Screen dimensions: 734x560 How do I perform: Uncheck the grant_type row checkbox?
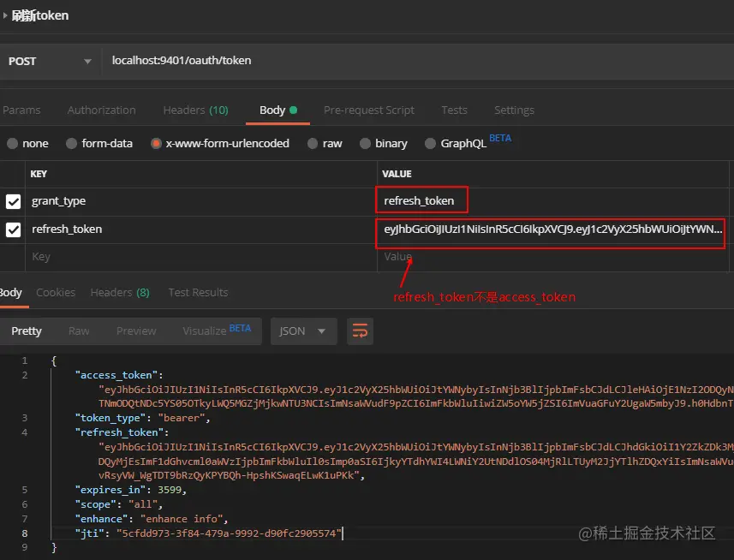(x=13, y=201)
